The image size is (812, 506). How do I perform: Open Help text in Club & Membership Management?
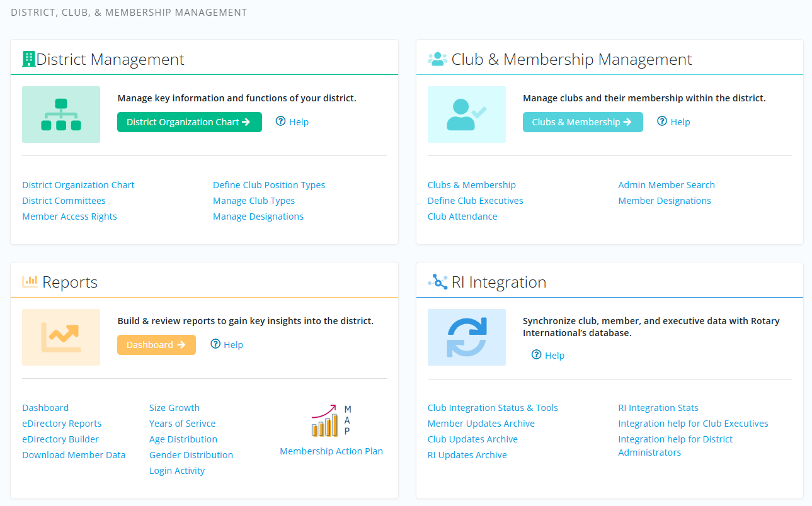click(x=680, y=122)
